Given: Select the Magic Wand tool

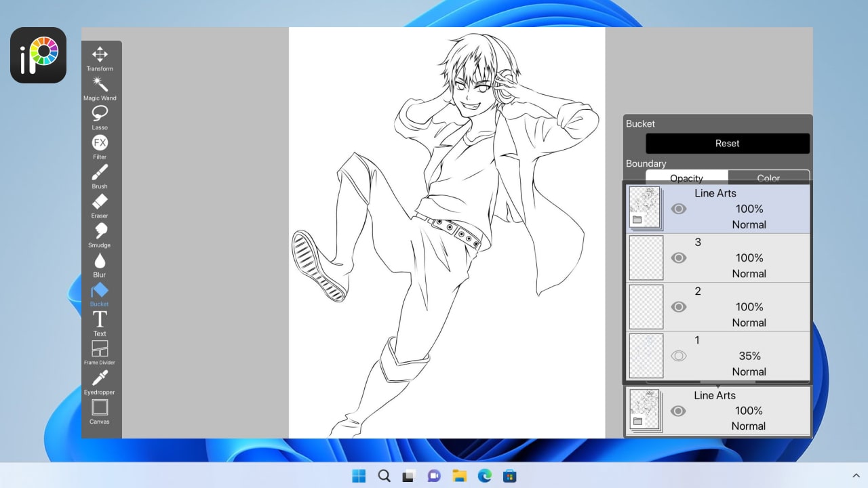Looking at the screenshot, I should 100,88.
